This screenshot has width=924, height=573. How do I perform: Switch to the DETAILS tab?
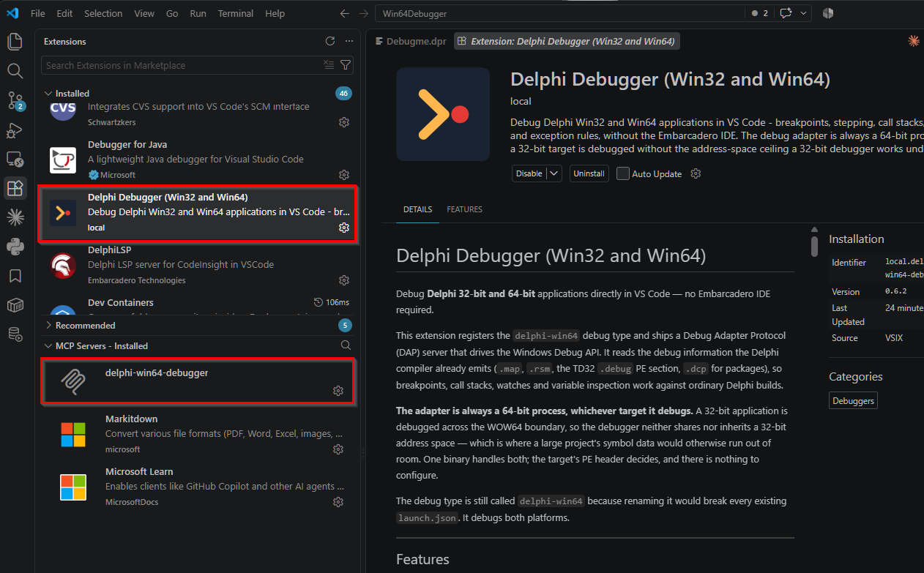(x=417, y=209)
